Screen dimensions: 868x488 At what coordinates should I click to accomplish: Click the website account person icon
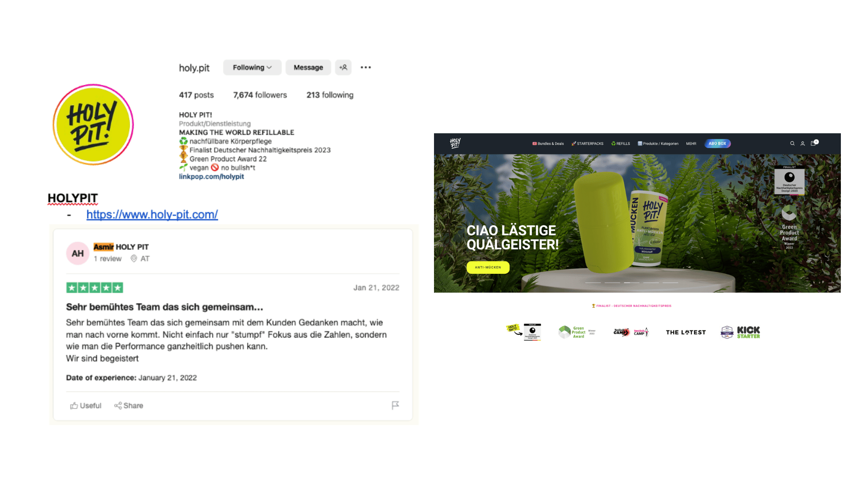pos(802,144)
